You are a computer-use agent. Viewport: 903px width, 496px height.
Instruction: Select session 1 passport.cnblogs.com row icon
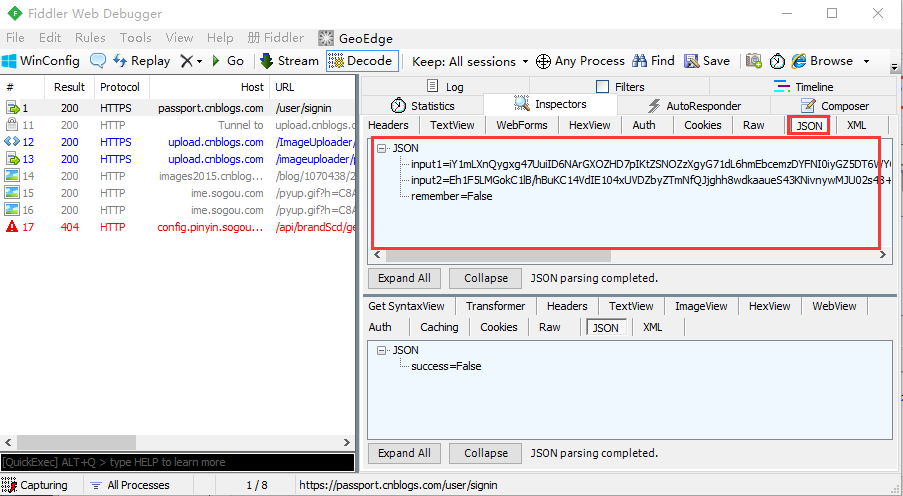coord(12,108)
